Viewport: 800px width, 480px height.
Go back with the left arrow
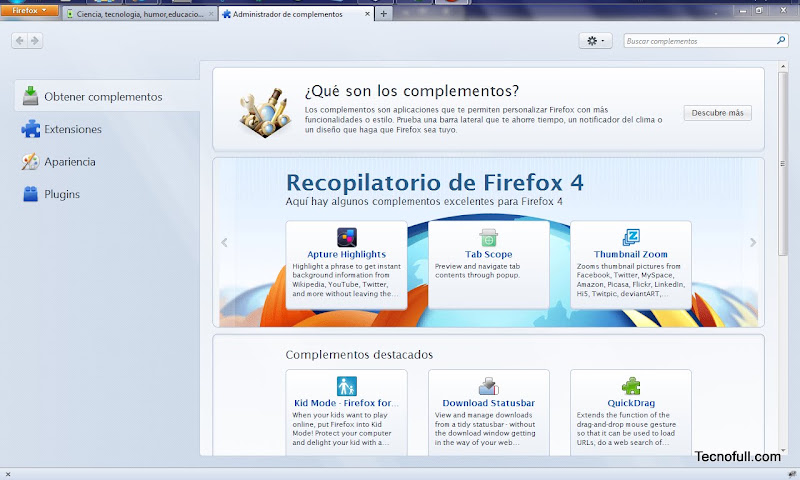coord(20,40)
